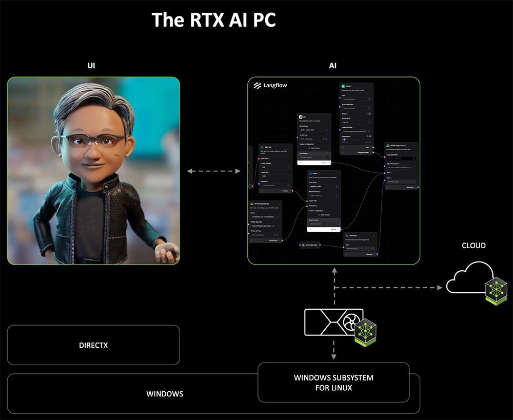Viewport: 513px width, 420px height.
Task: Click the NVIDIA Digital Human node icon
Action: [388, 145]
